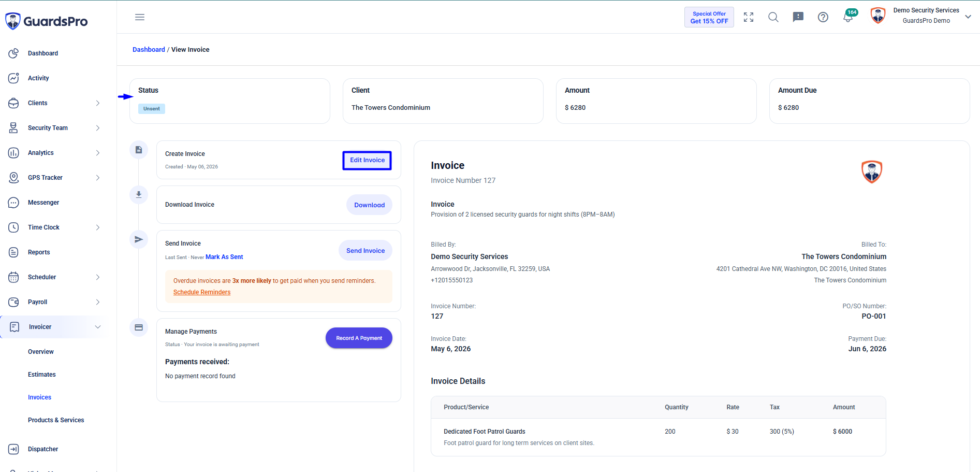Click Special Offer Get 15% OFF
This screenshot has width=980, height=472.
709,17
